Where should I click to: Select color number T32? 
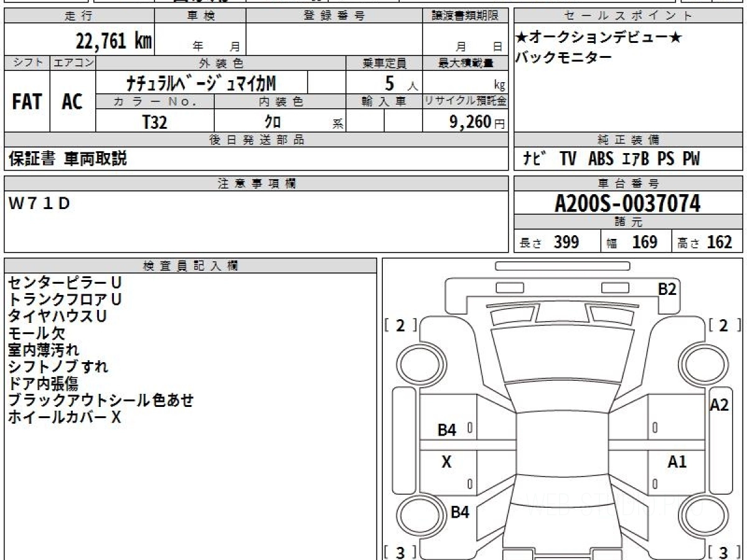(x=154, y=122)
